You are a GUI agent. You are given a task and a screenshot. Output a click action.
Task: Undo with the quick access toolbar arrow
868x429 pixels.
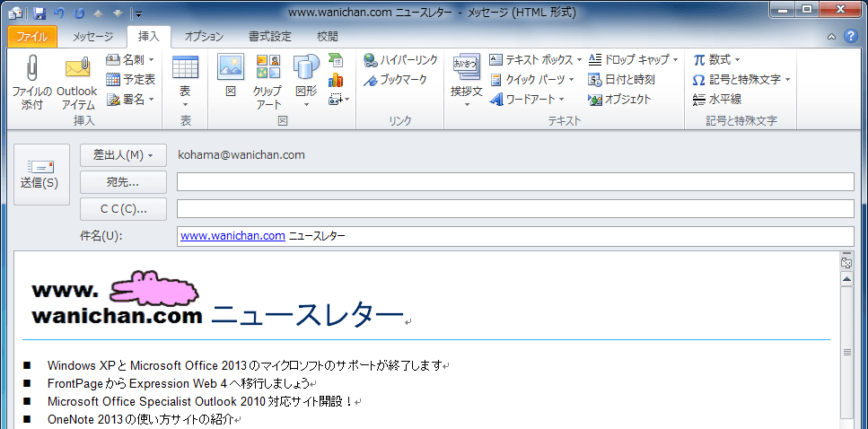pos(59,13)
